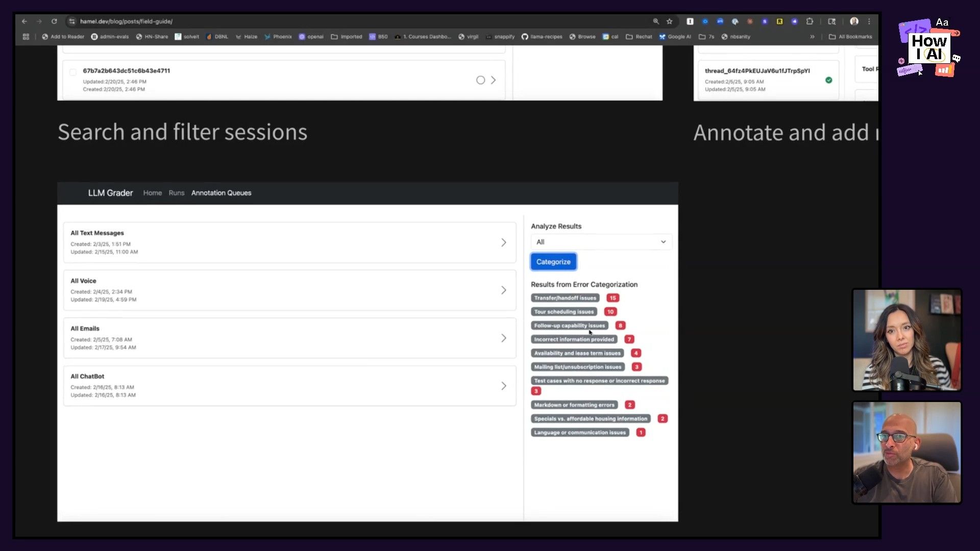
Task: Open the admin-evals bookmark
Action: pos(110,37)
